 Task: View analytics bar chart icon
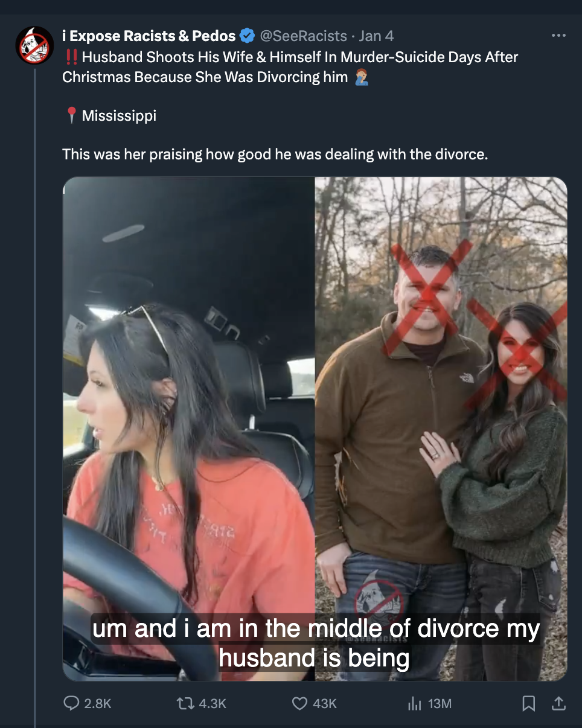[x=414, y=703]
